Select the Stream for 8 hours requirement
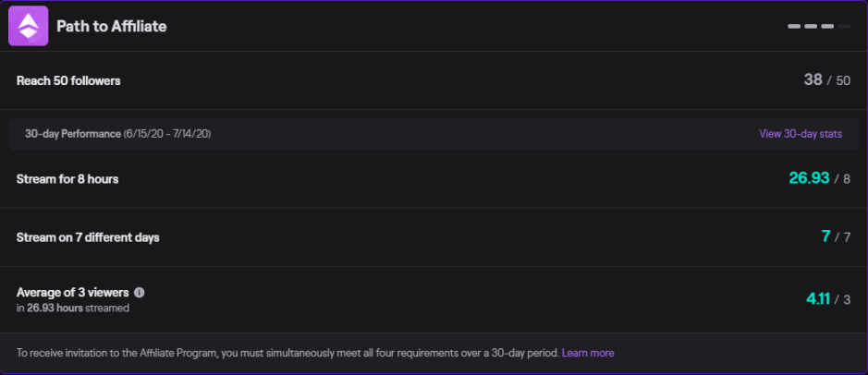Viewport: 868px width, 375px height. [x=67, y=179]
